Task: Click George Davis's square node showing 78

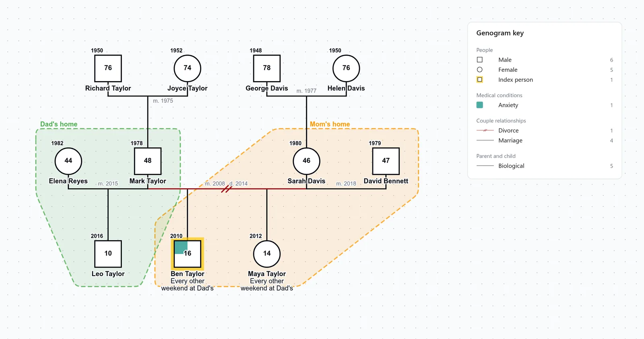Action: (267, 68)
